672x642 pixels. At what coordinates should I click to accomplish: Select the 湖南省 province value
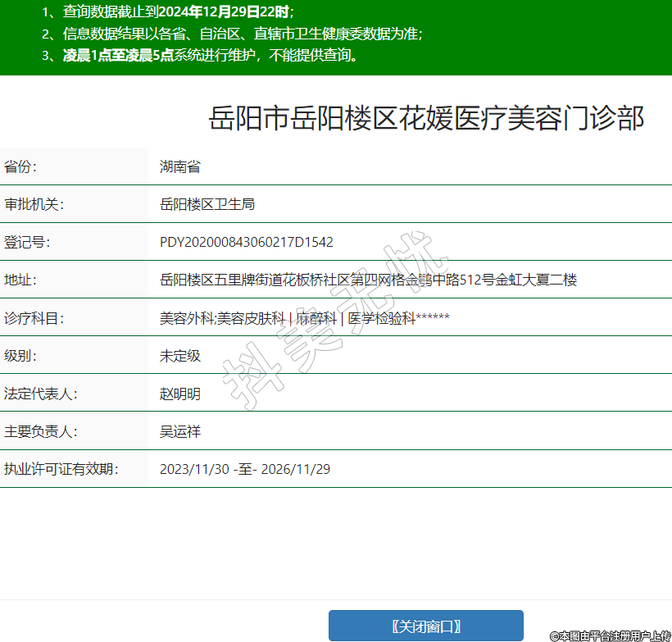180,167
